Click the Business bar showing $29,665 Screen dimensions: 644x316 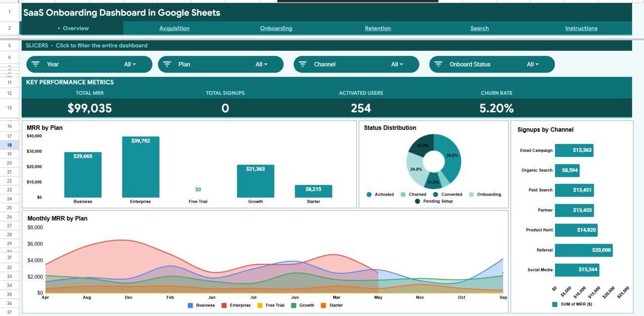pos(83,175)
